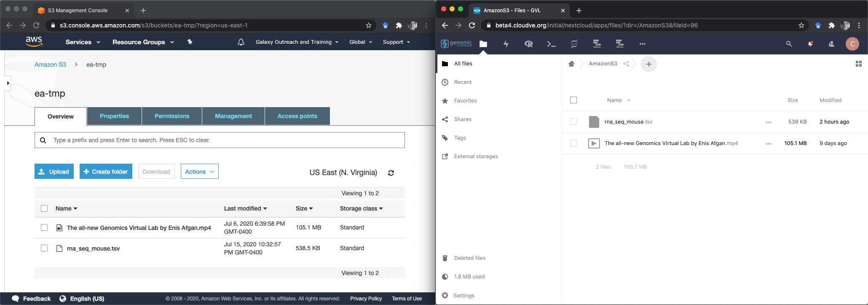868x305 pixels.
Task: Open the contacts icon in GVL header
Action: 831,44
